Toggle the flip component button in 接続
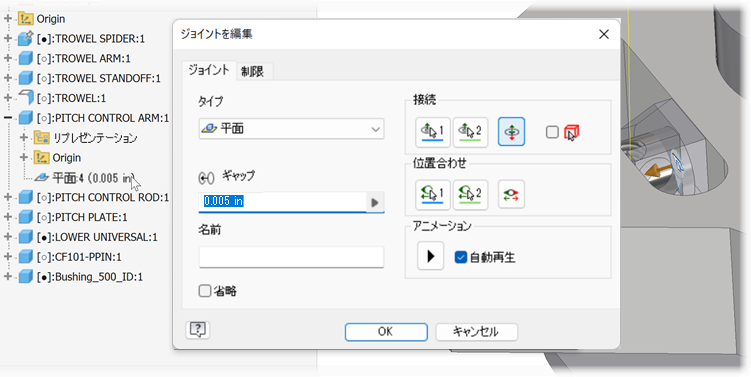The height and width of the screenshot is (377, 751). pos(511,131)
